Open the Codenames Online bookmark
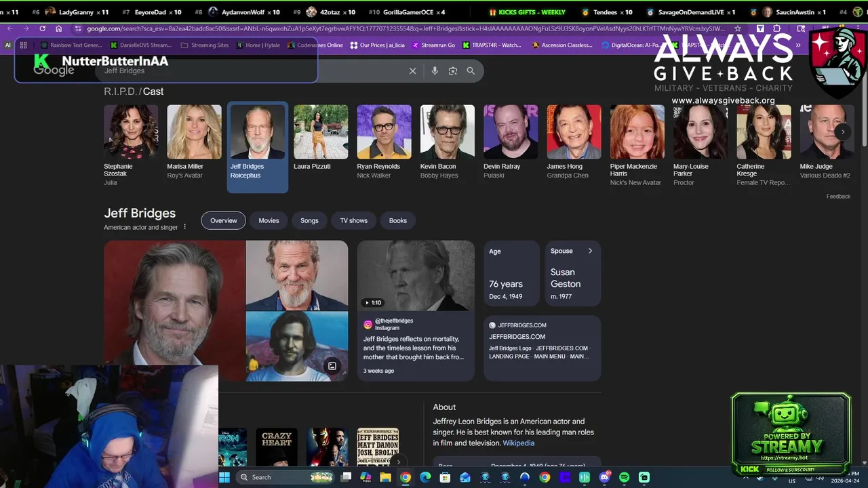This screenshot has width=868, height=488. (315, 45)
